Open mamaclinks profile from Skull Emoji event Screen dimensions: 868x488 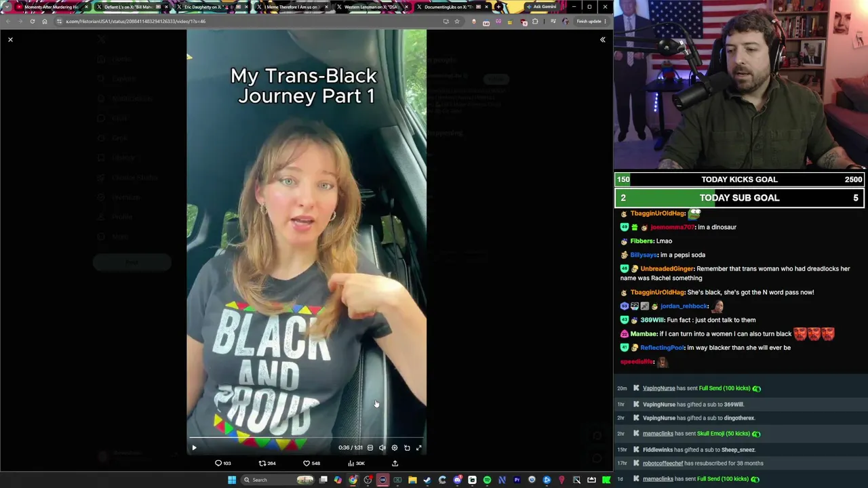pos(658,434)
